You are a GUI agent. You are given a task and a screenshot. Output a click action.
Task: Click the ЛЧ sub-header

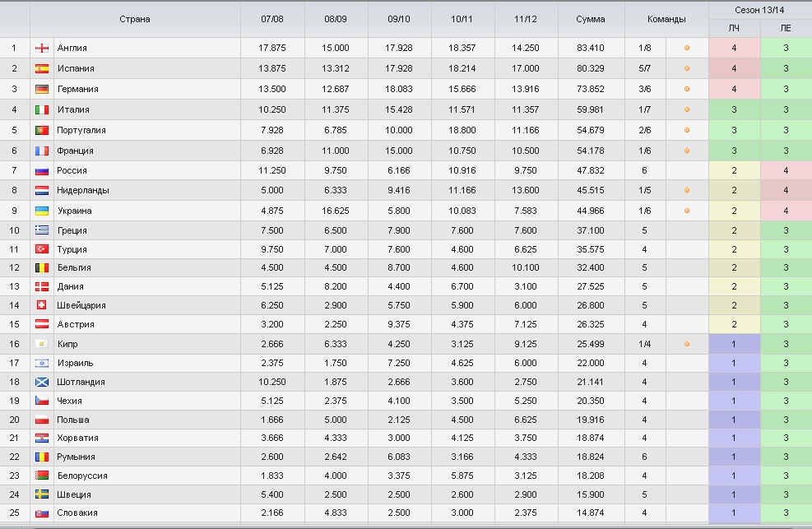tap(734, 28)
